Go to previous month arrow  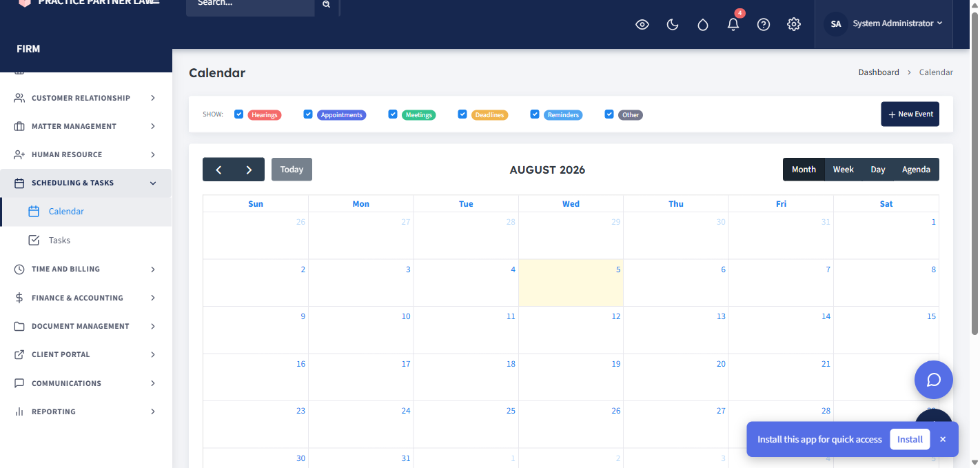click(218, 170)
